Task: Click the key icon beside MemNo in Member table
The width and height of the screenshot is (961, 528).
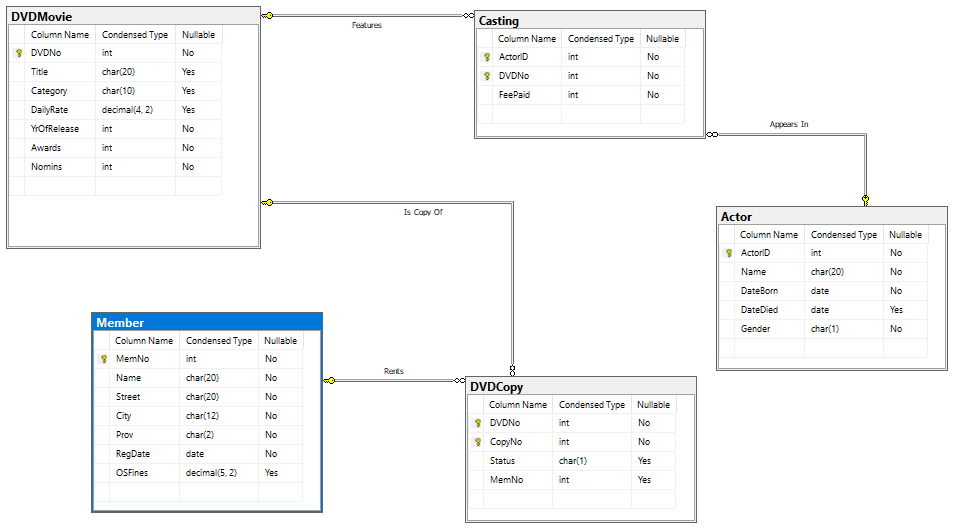Action: 104,359
